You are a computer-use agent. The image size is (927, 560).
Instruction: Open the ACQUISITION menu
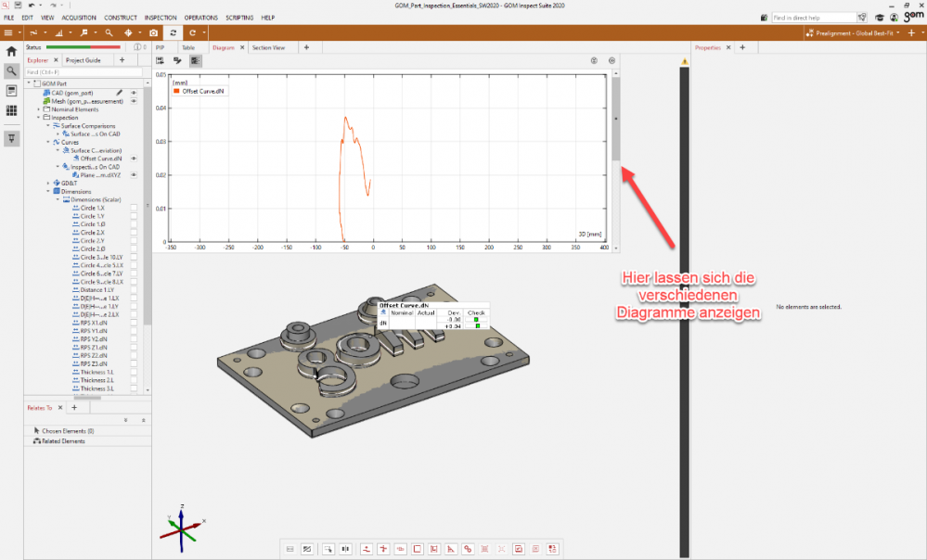point(79,18)
